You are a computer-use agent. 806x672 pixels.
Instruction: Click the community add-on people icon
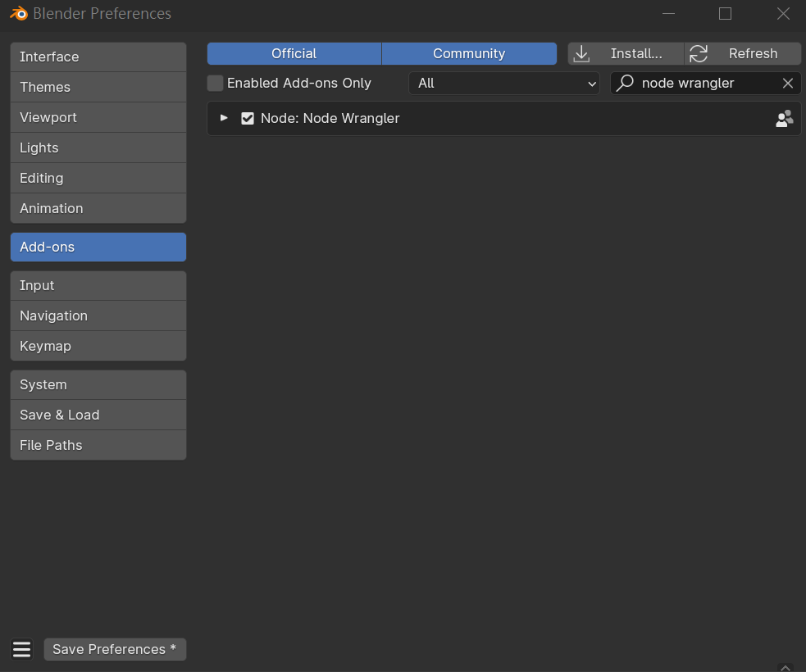click(x=785, y=119)
